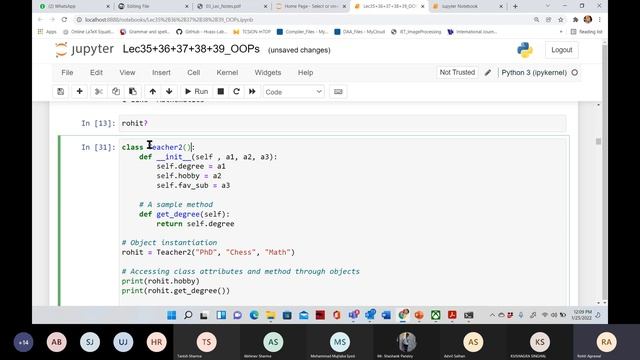Save the notebook with the floppy disk icon

[60, 91]
